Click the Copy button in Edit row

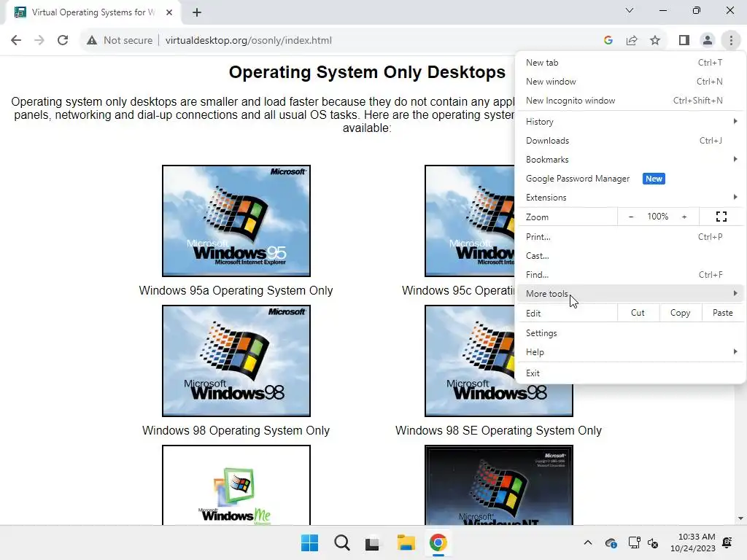(x=680, y=313)
